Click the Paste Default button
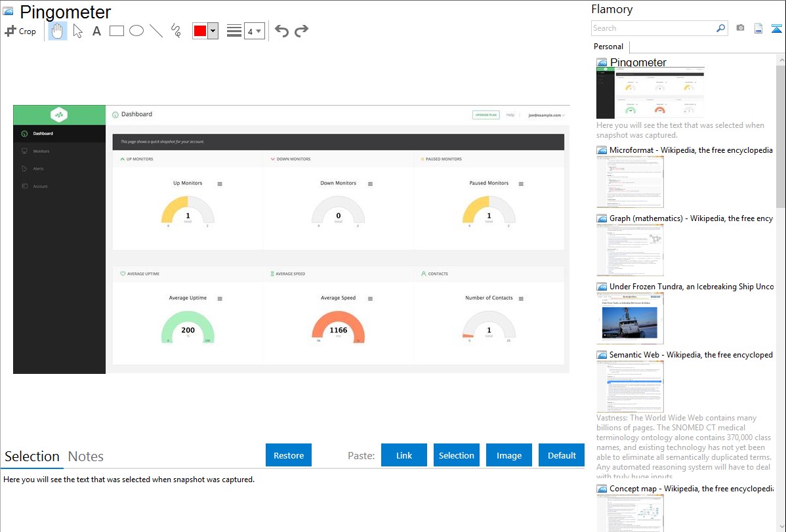The image size is (786, 532). pos(562,455)
